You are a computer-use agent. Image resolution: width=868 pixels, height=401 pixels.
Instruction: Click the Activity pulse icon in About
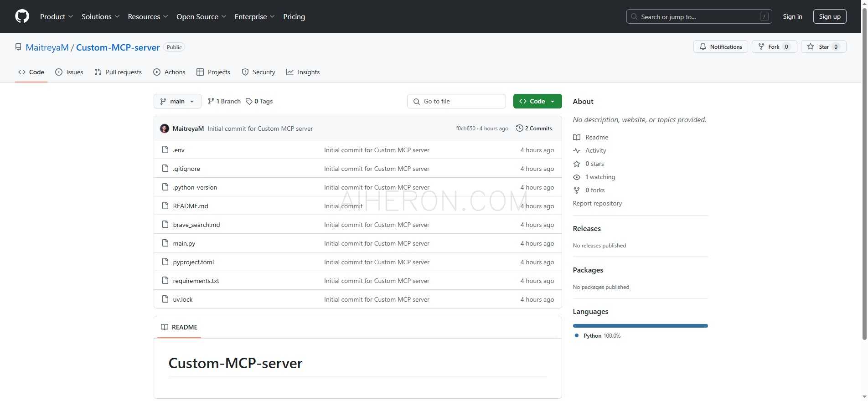coord(577,150)
